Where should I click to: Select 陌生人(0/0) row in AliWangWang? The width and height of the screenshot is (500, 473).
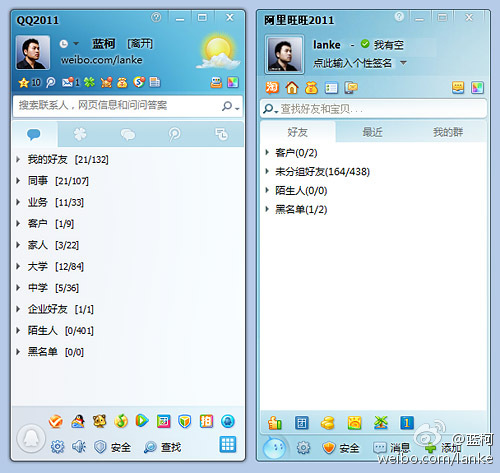(373, 190)
